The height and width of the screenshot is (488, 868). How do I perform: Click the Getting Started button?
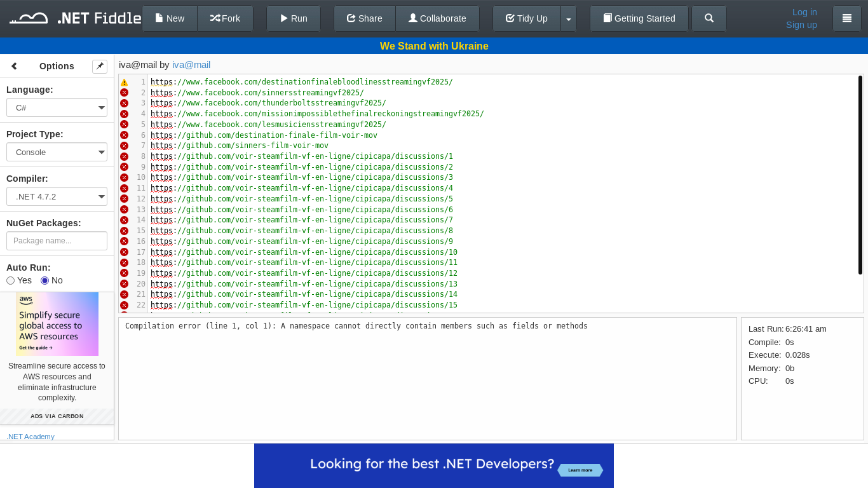[639, 18]
